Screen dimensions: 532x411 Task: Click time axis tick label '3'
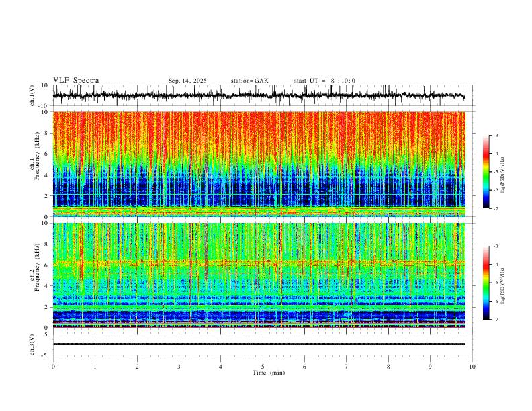tap(179, 367)
